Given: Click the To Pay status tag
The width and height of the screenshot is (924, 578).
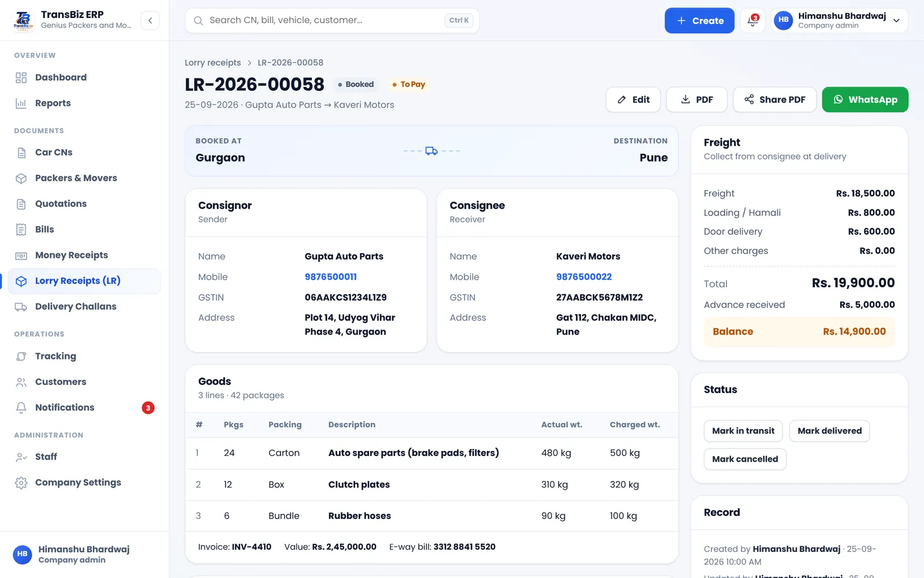Looking at the screenshot, I should (x=409, y=84).
